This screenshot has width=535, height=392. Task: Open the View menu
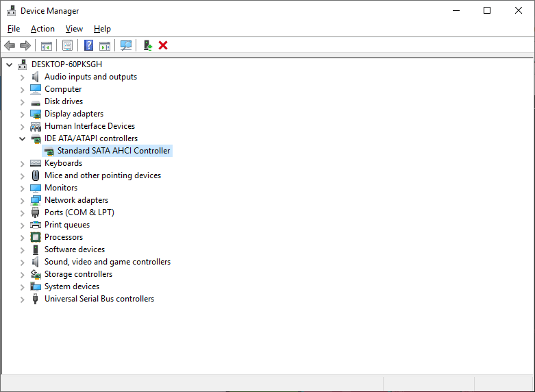click(x=74, y=29)
